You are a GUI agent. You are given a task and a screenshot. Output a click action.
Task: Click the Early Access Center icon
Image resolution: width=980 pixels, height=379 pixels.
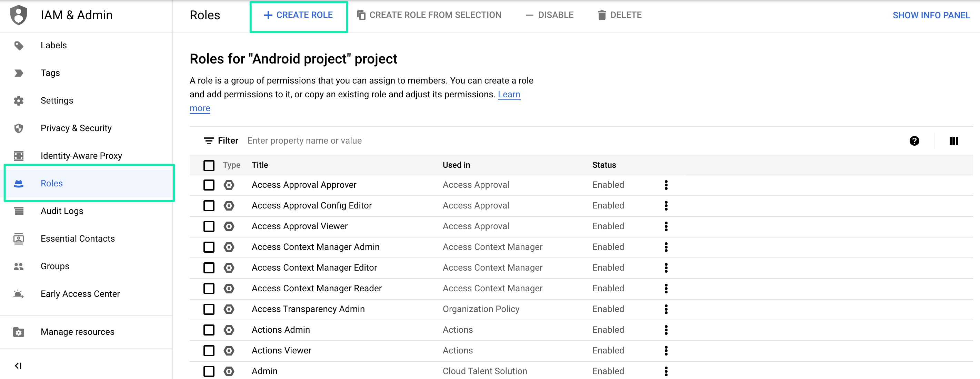coord(19,294)
